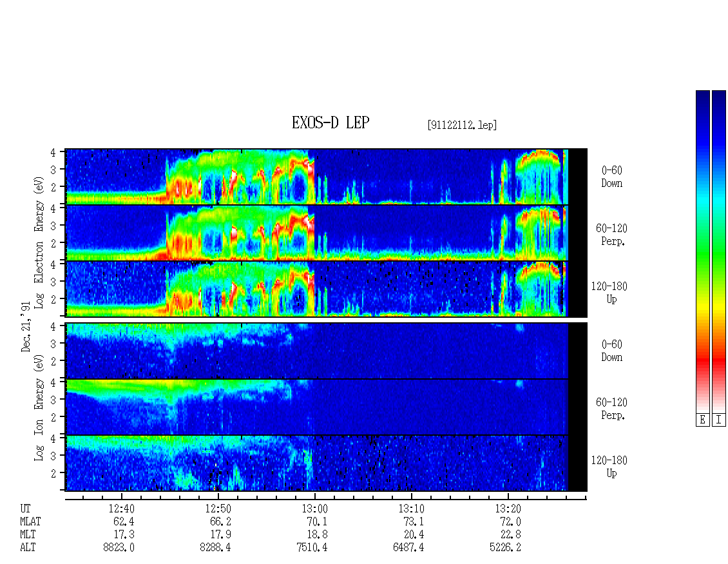
Task: Click the 12:40 UT time tick label
Action: [121, 509]
